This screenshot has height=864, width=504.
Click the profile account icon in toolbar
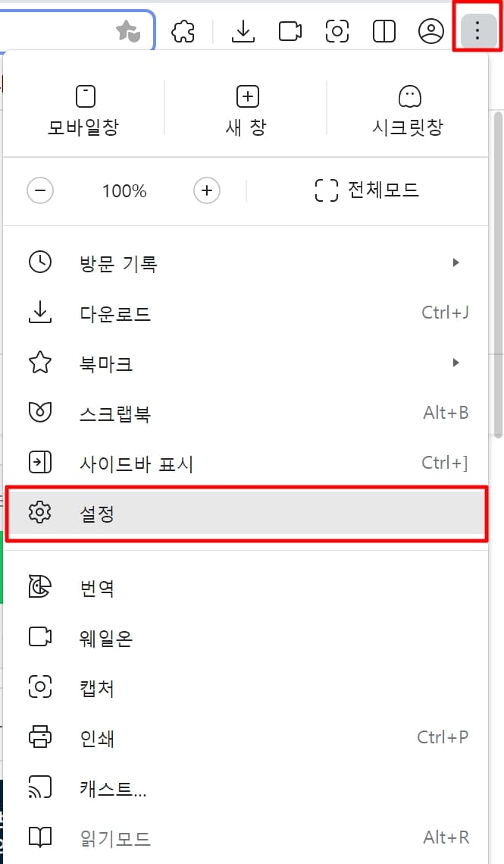[x=430, y=31]
